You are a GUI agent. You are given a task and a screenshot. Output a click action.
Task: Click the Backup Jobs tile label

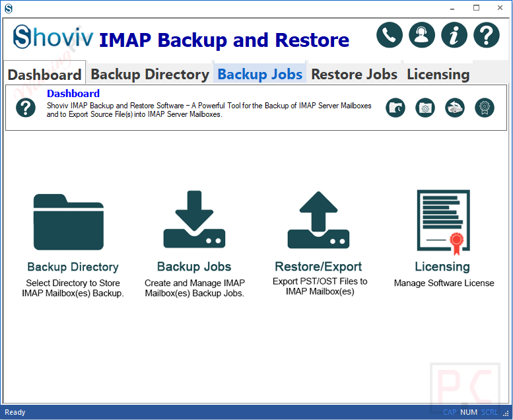pos(194,267)
